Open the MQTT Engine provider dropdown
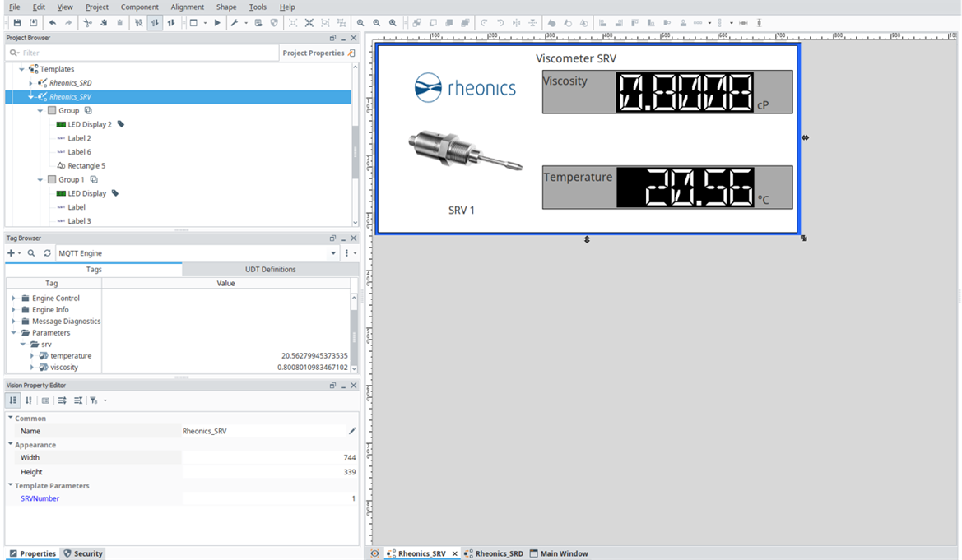This screenshot has height=560, width=962. [x=333, y=252]
